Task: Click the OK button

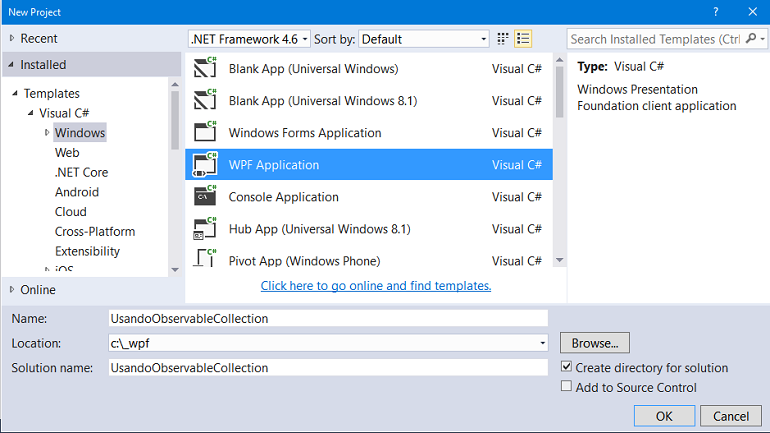Action: click(664, 416)
